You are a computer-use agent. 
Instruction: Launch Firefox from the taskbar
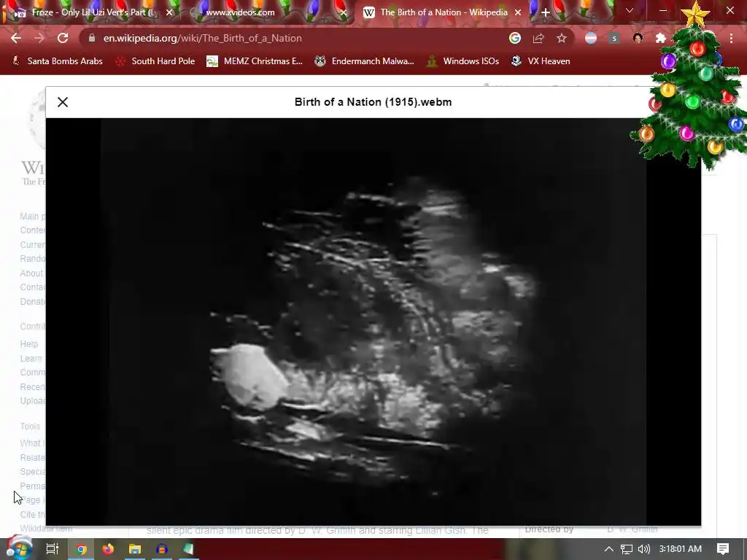click(x=108, y=549)
